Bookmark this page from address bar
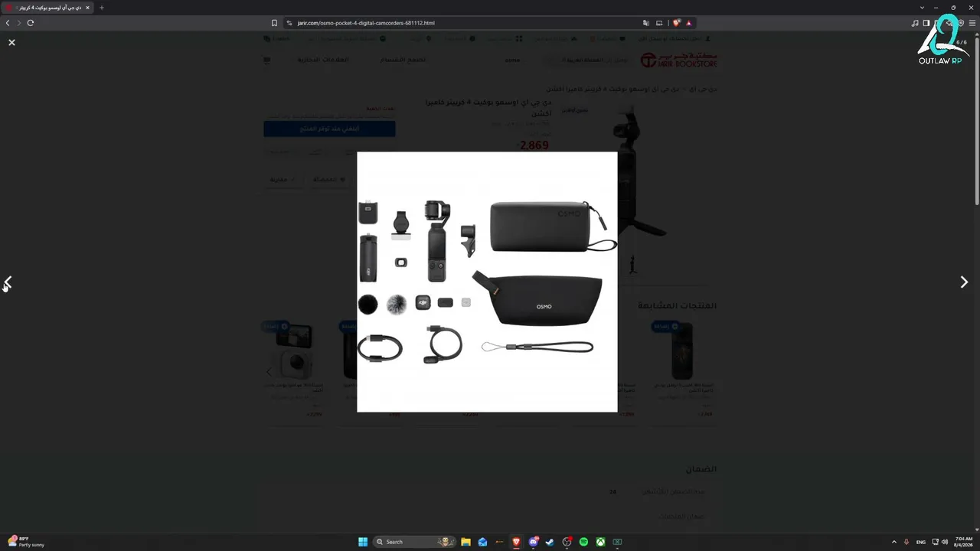 pyautogui.click(x=274, y=23)
